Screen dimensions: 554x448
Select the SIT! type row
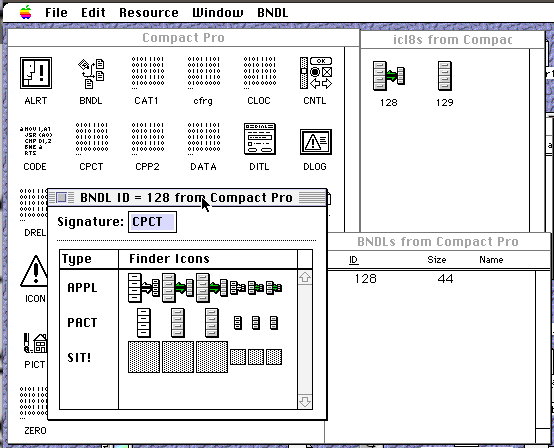pyautogui.click(x=178, y=357)
